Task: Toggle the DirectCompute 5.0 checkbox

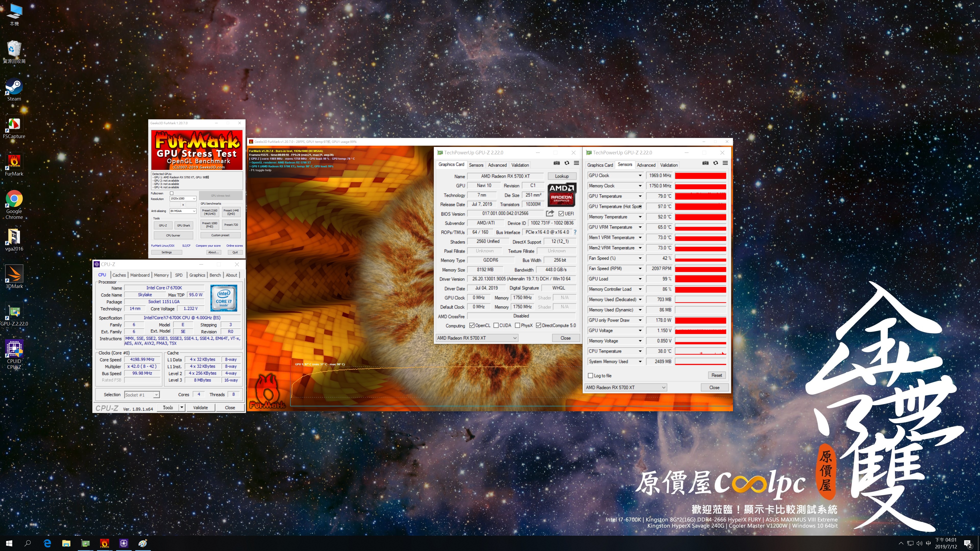Action: [539, 325]
